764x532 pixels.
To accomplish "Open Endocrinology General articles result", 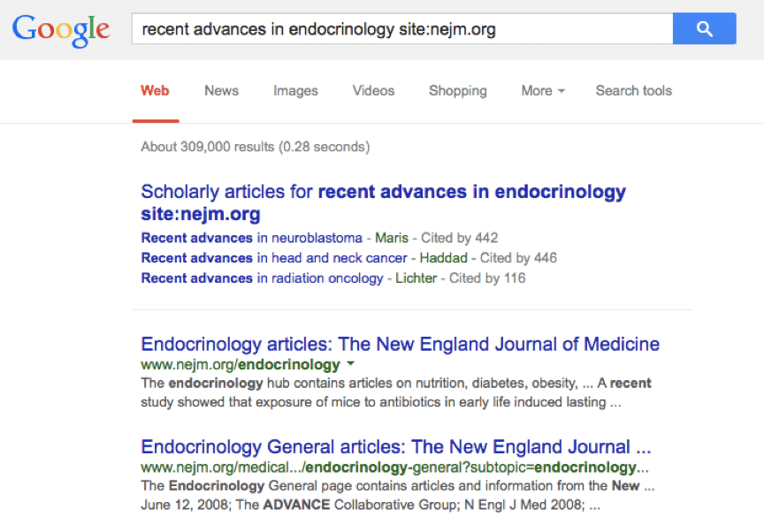I will [395, 447].
